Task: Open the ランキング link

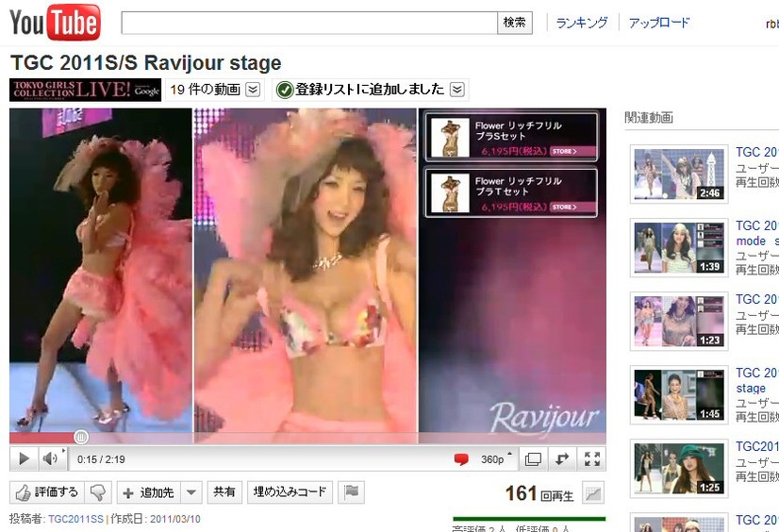Action: coord(582,23)
